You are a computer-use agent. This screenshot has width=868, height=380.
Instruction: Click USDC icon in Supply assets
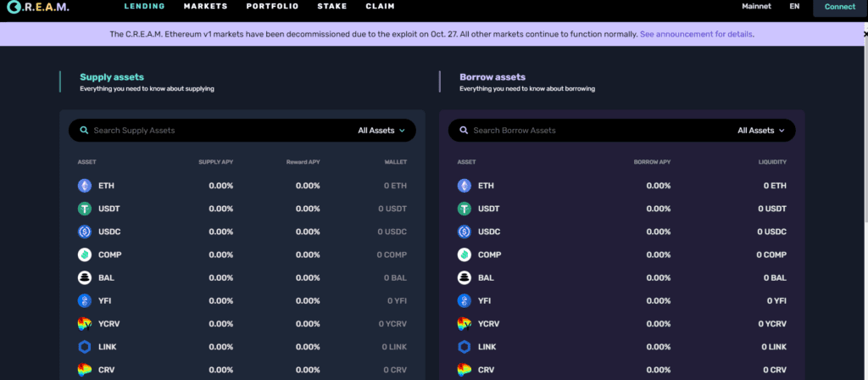84,232
